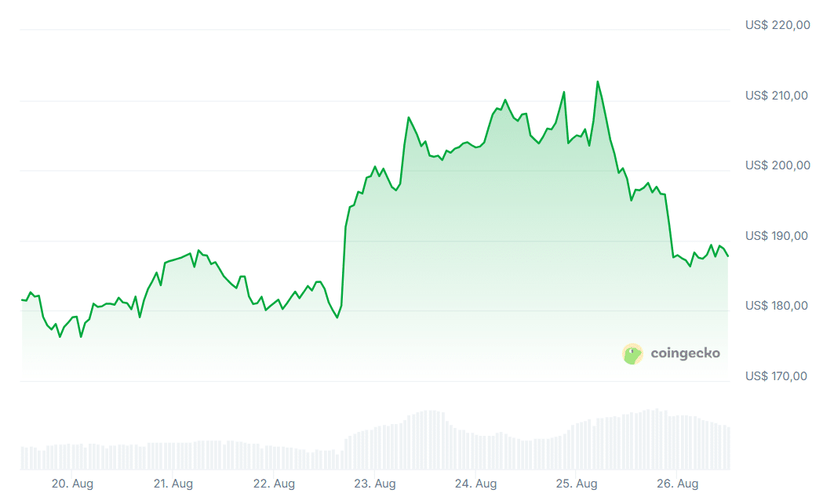Click the US$ 180,00 price axis label
Image resolution: width=823 pixels, height=504 pixels.
[x=776, y=306]
